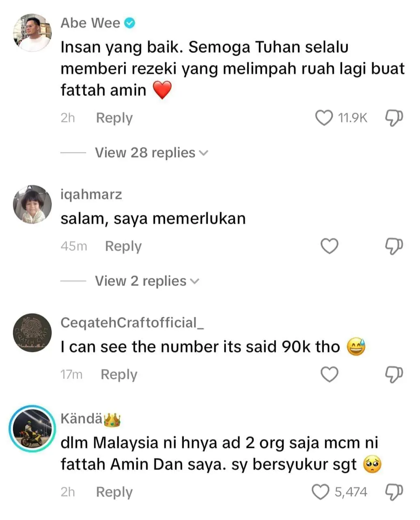Like CeqatehCraftofficial_'s comment

tap(330, 375)
